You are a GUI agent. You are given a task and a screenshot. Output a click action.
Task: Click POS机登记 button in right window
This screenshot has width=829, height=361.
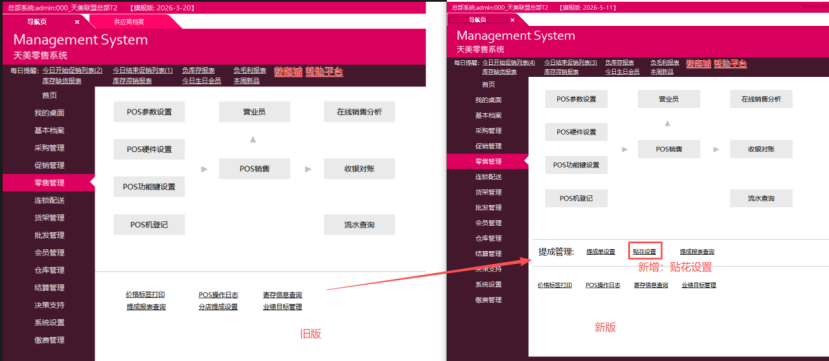click(x=576, y=198)
